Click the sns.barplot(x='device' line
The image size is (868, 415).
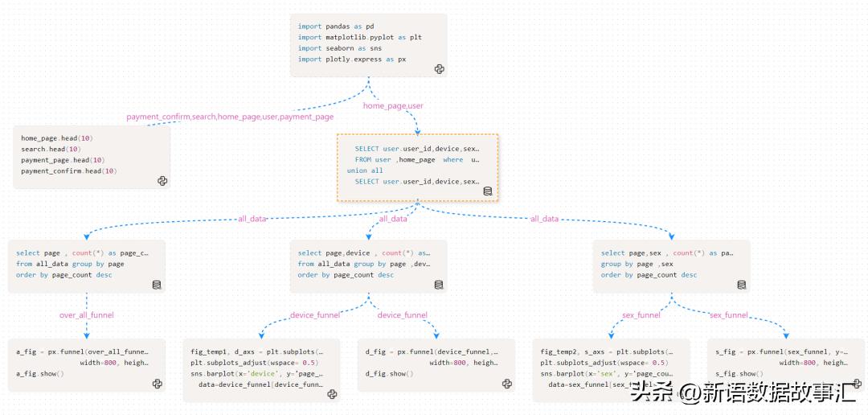tap(257, 374)
